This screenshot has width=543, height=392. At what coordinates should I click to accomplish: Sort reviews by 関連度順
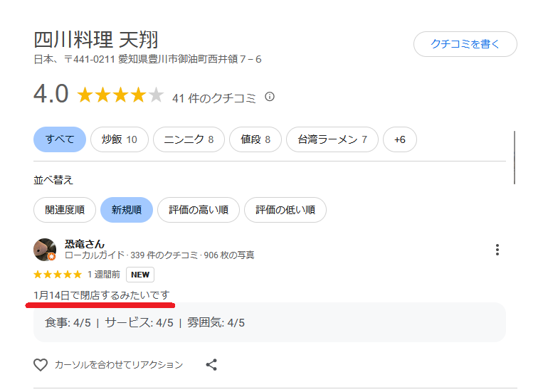pyautogui.click(x=65, y=210)
